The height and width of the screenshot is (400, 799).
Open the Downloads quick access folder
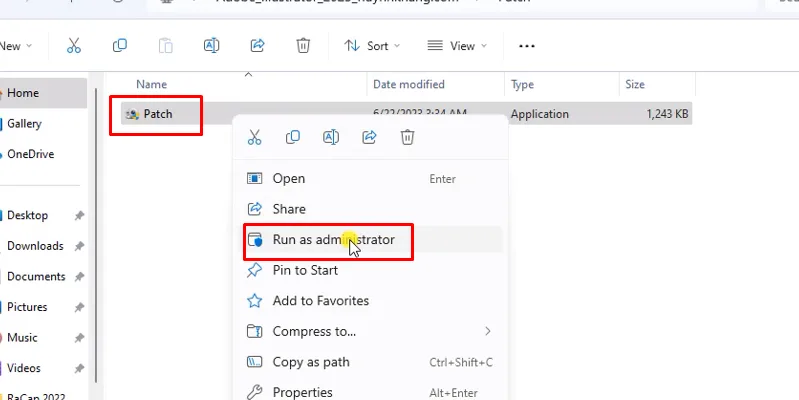click(35, 246)
